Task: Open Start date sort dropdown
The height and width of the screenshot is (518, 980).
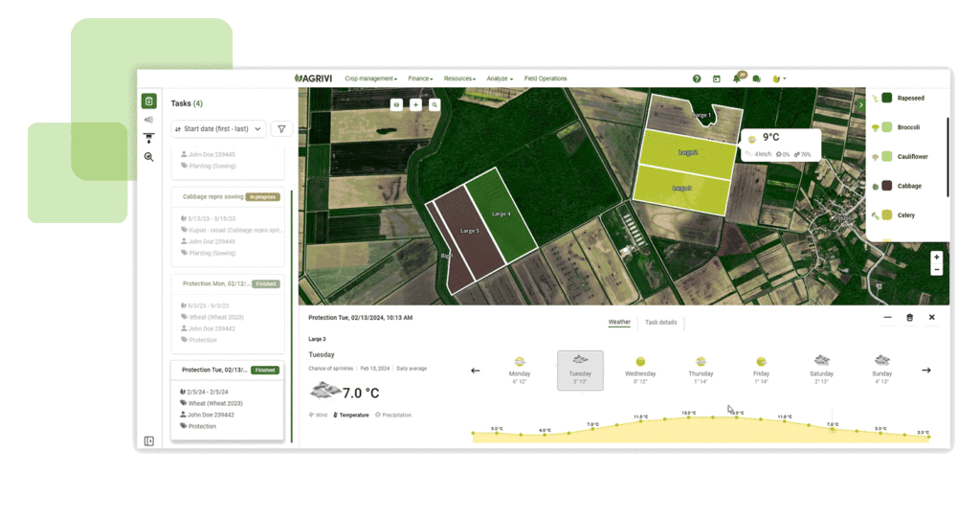Action: (219, 129)
